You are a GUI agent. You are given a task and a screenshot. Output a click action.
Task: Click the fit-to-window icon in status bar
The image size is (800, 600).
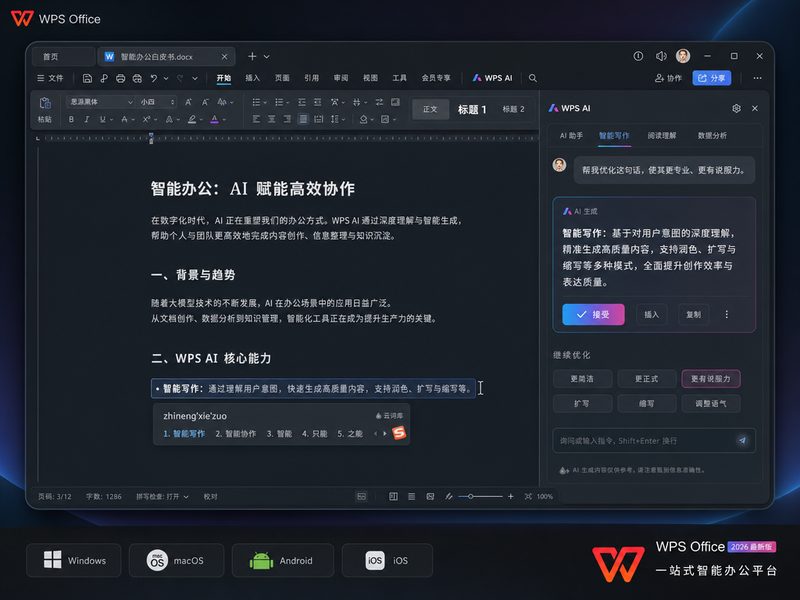coord(528,496)
